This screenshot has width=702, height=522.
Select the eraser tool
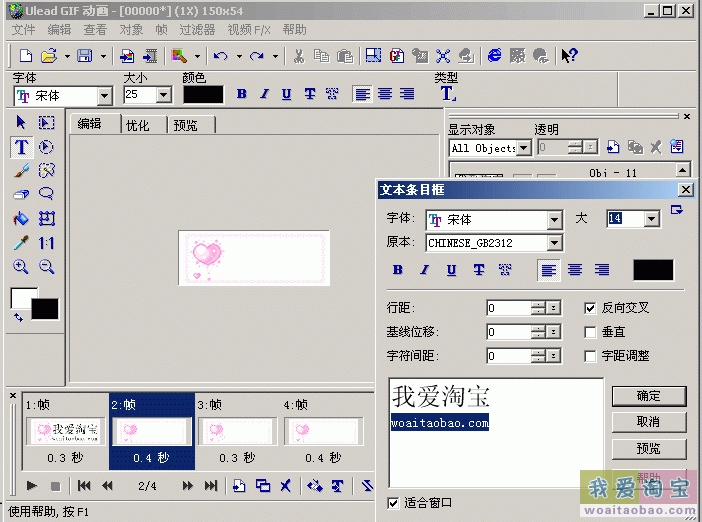(21, 194)
